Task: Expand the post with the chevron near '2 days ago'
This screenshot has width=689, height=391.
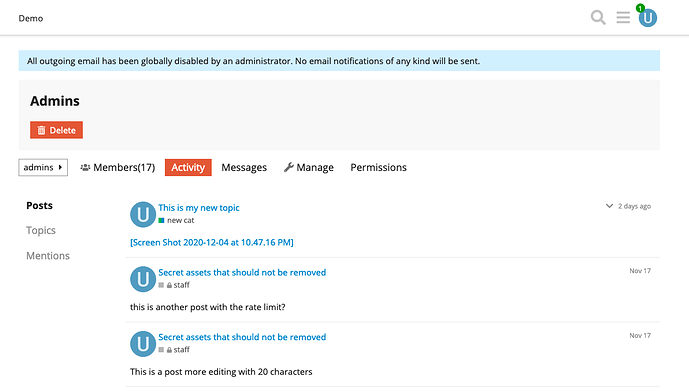Action: 609,206
